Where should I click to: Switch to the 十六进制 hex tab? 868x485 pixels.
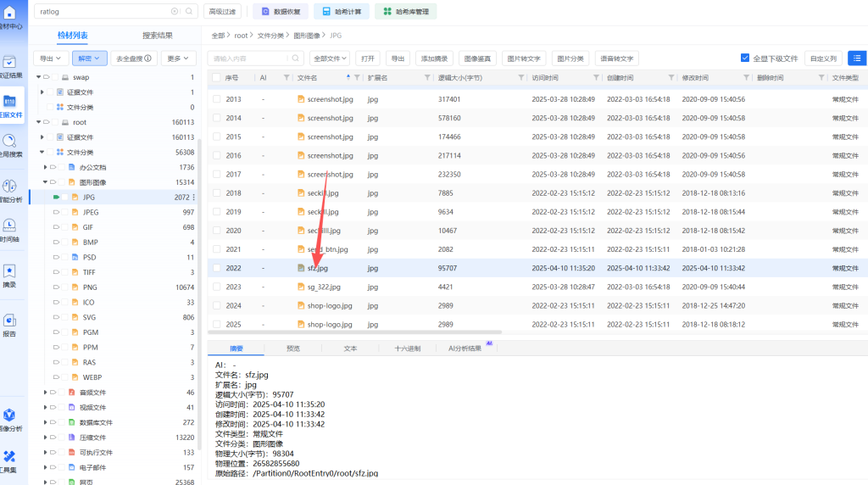click(407, 348)
